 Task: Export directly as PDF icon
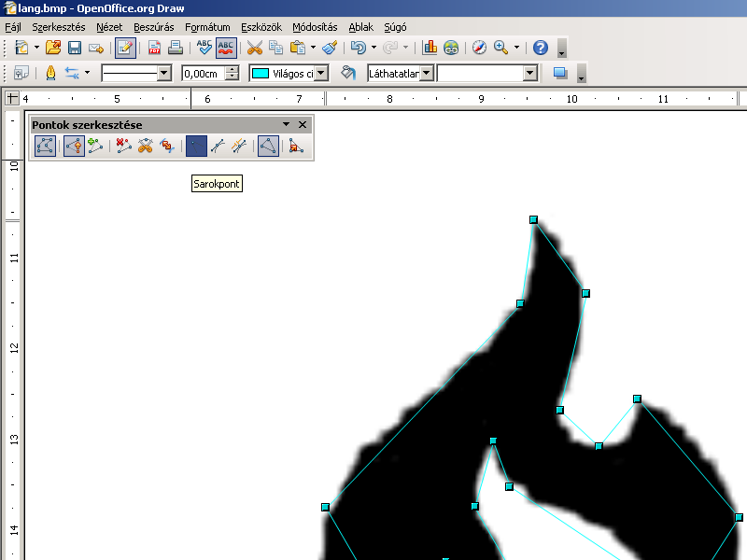tap(154, 48)
